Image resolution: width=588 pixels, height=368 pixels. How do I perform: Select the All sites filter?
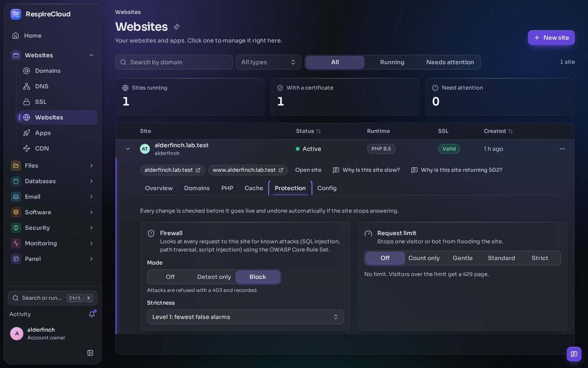coord(335,62)
